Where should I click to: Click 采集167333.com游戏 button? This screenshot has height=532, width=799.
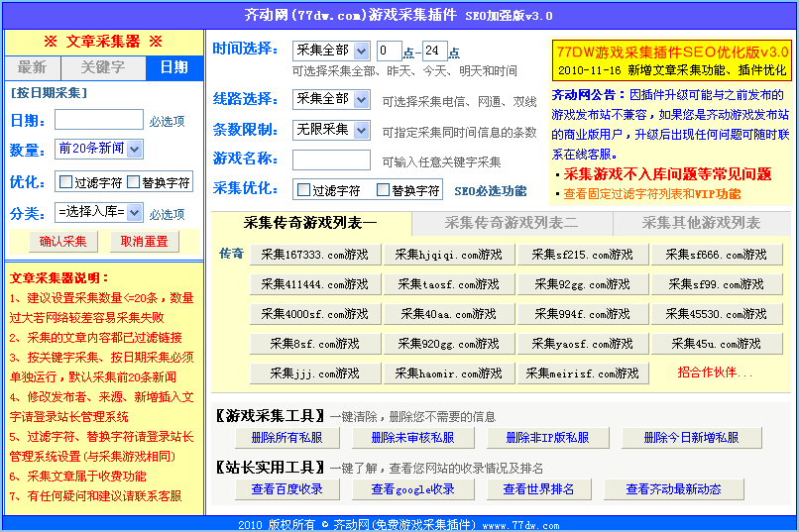tap(315, 255)
